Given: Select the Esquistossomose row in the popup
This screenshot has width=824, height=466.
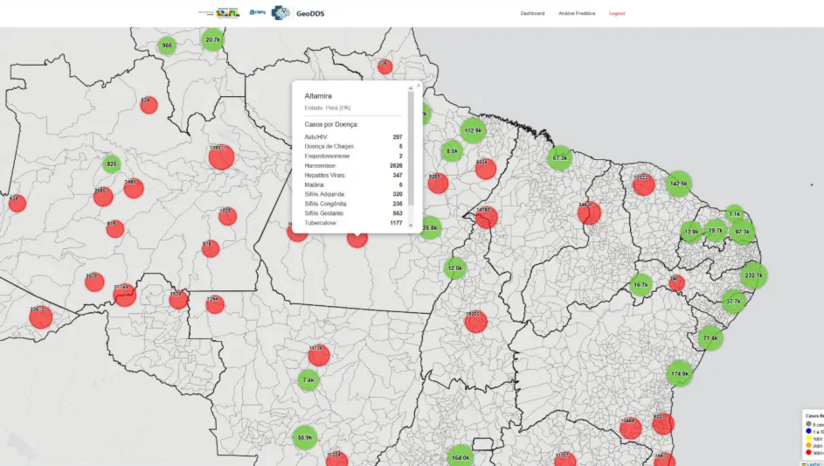Looking at the screenshot, I should [353, 156].
